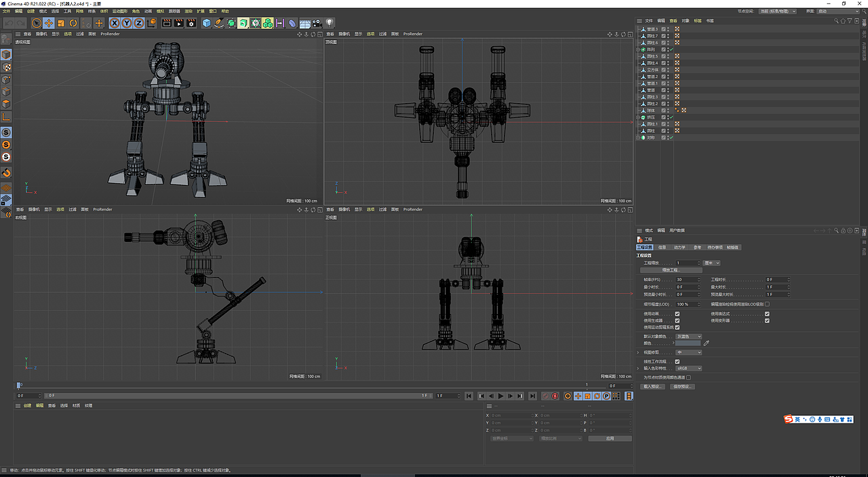Viewport: 868px width, 477px height.
Task: Click the 帧率(FPS) value field
Action: pos(688,279)
